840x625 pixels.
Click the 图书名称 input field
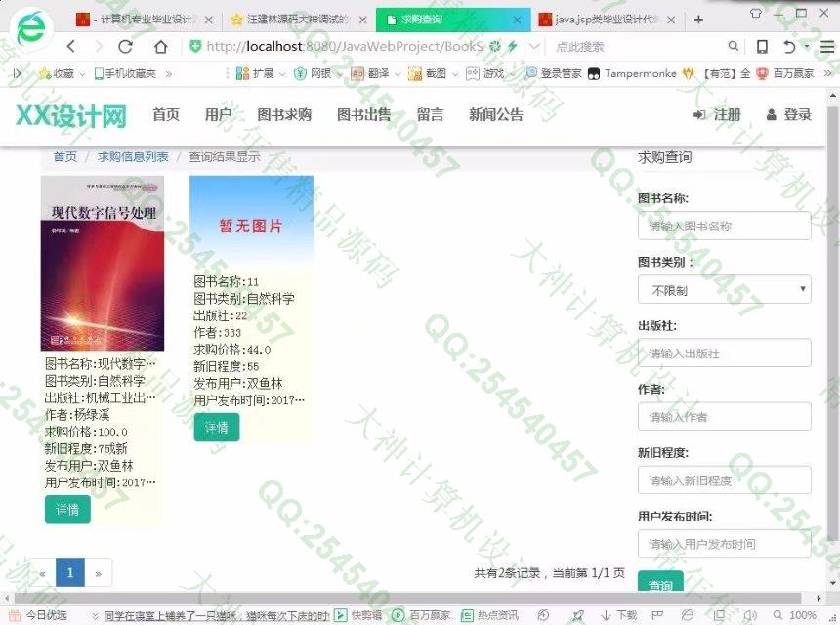[x=725, y=226]
